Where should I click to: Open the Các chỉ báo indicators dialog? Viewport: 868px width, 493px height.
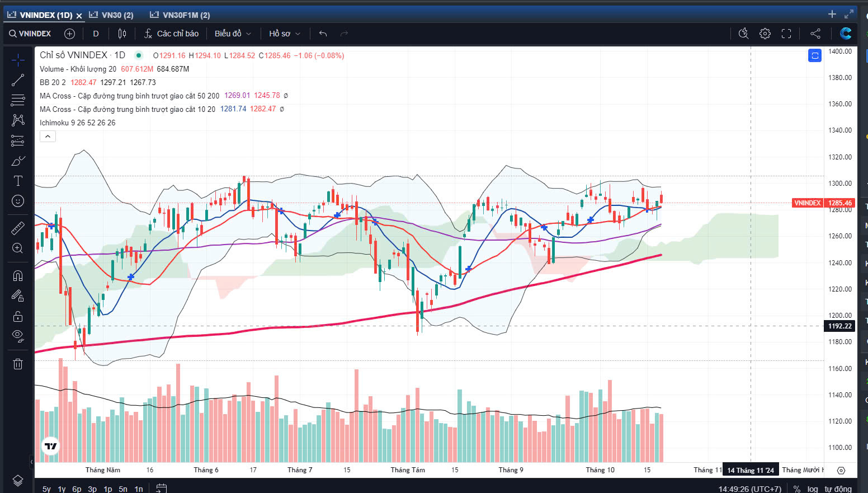point(171,34)
